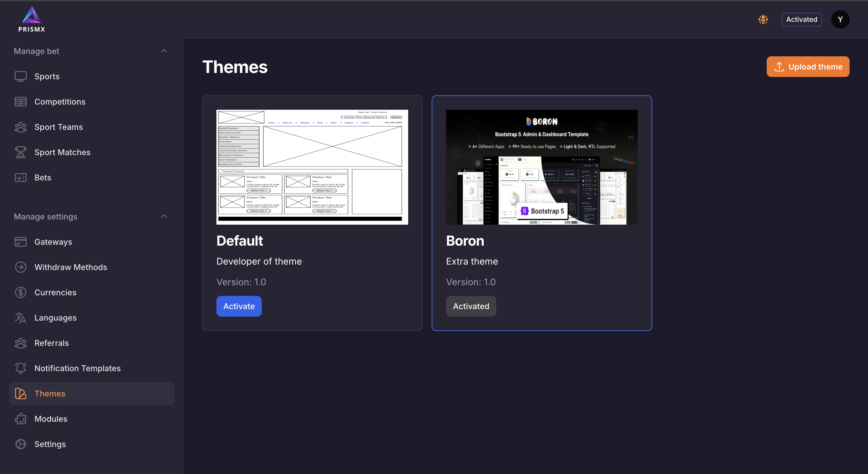The height and width of the screenshot is (474, 868).
Task: Activate the Default theme
Action: point(239,306)
